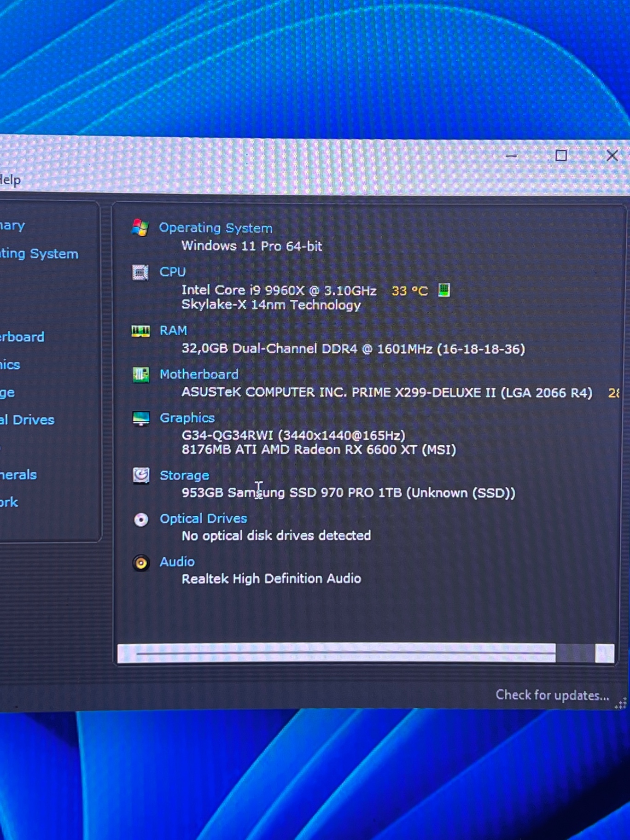Viewport: 630px width, 840px height.
Task: Click the 'Skylake-X 14nm Technology' line
Action: [x=271, y=305]
